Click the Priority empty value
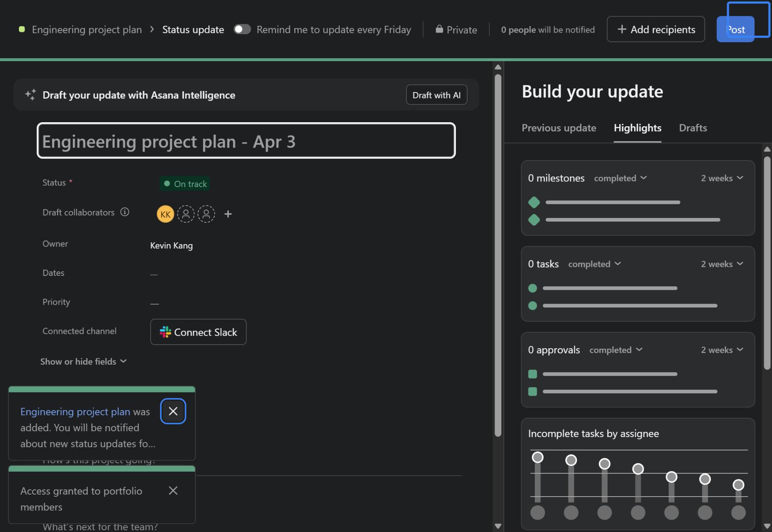 coord(154,304)
